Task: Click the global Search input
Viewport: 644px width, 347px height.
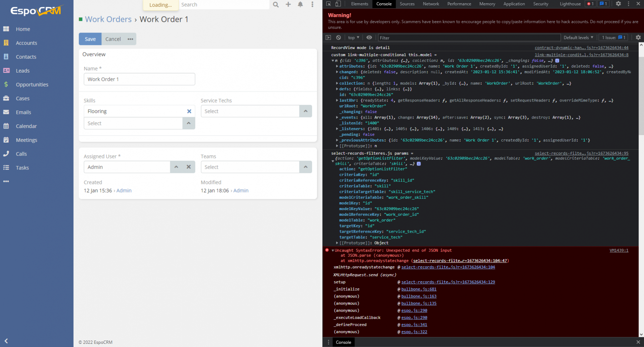Action: [224, 5]
